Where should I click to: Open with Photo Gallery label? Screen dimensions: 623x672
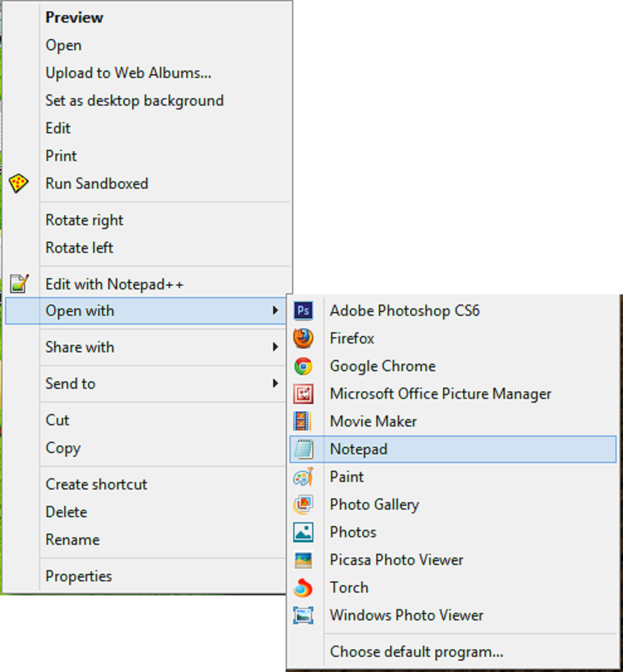coord(374,505)
